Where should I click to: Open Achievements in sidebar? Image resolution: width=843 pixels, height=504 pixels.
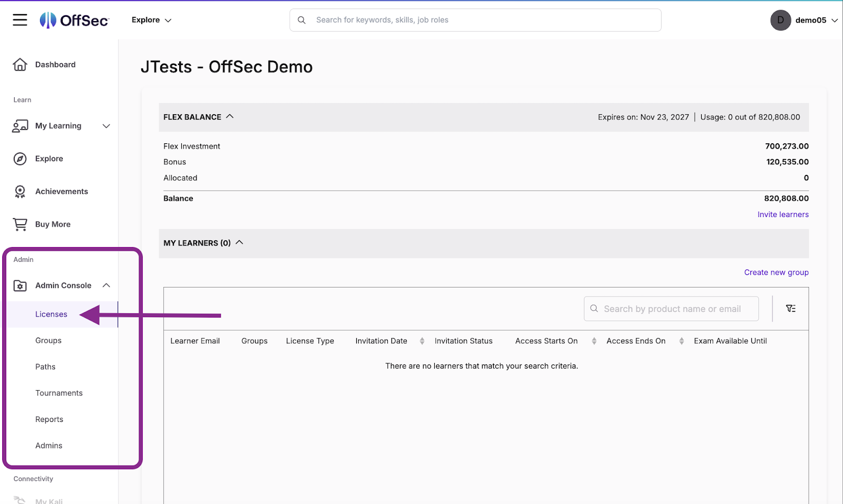pyautogui.click(x=62, y=192)
